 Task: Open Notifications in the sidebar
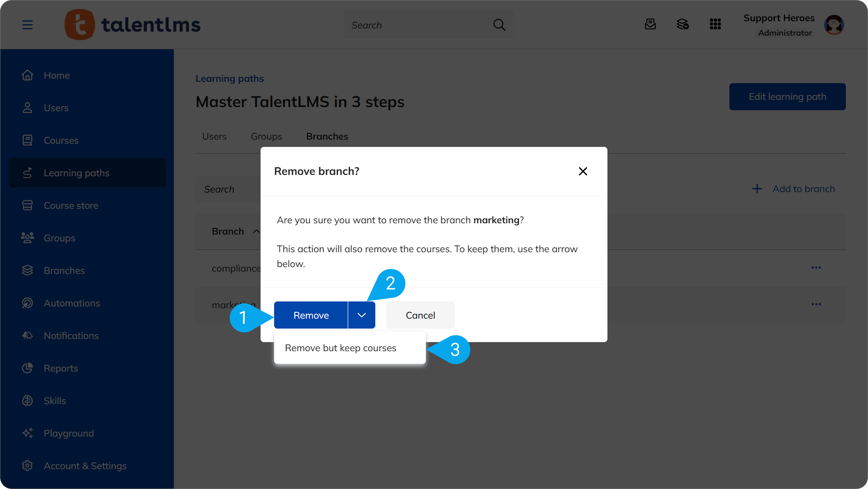coord(87,335)
